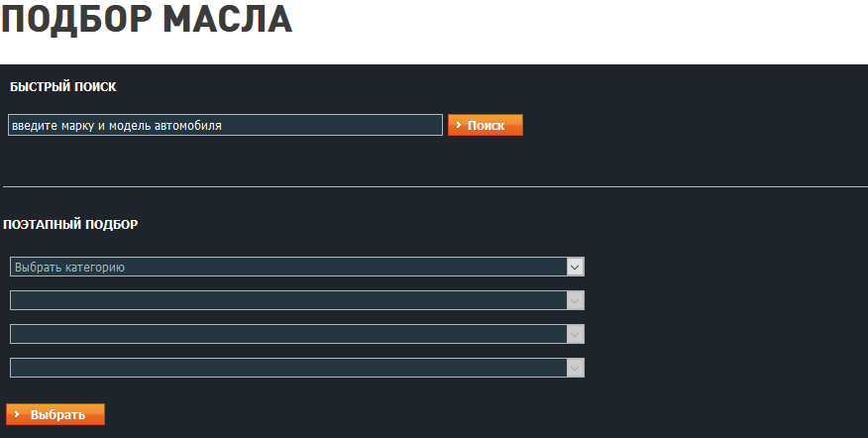Click the 'ПОЭТАПНЫЙ ПОДБОР' section title

tap(70, 225)
